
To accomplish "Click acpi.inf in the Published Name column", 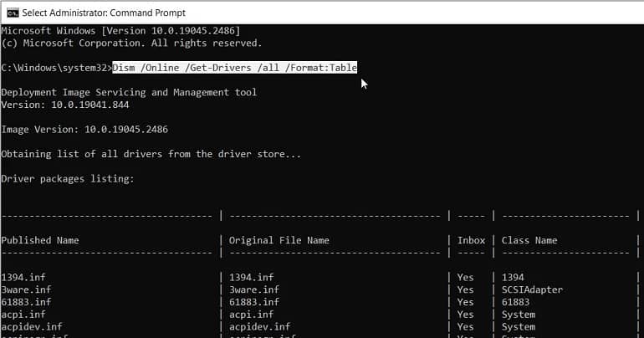I will [23, 315].
